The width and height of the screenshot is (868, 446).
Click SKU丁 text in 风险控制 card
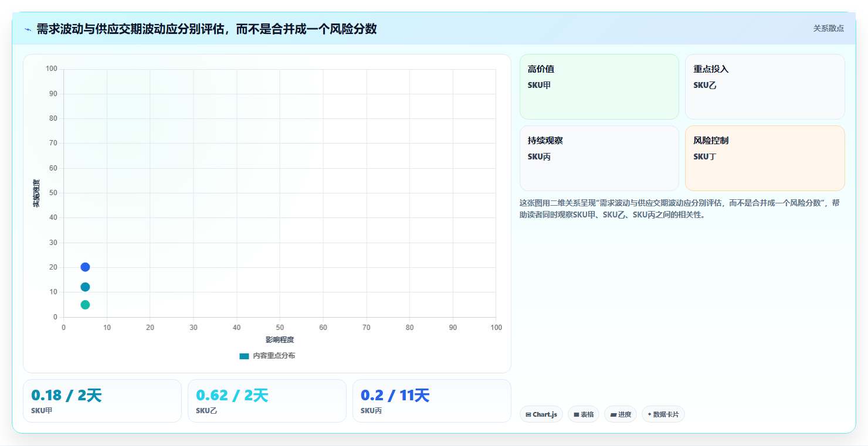tap(705, 156)
